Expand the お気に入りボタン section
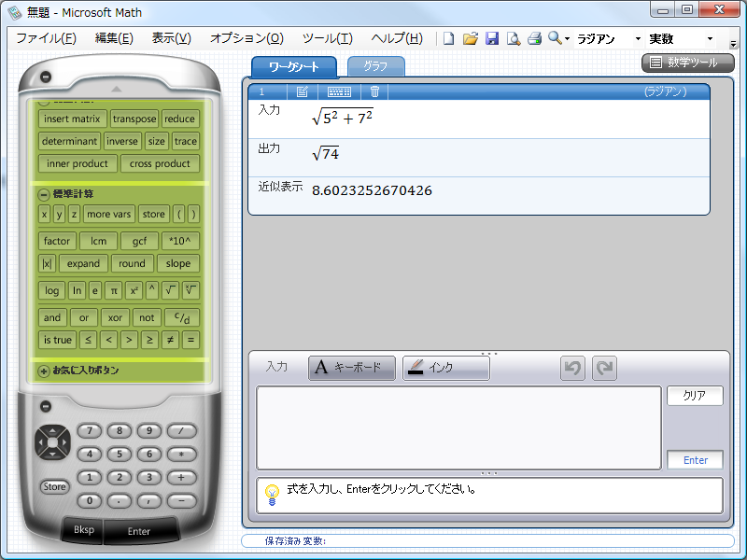The height and width of the screenshot is (560, 747). (x=44, y=371)
